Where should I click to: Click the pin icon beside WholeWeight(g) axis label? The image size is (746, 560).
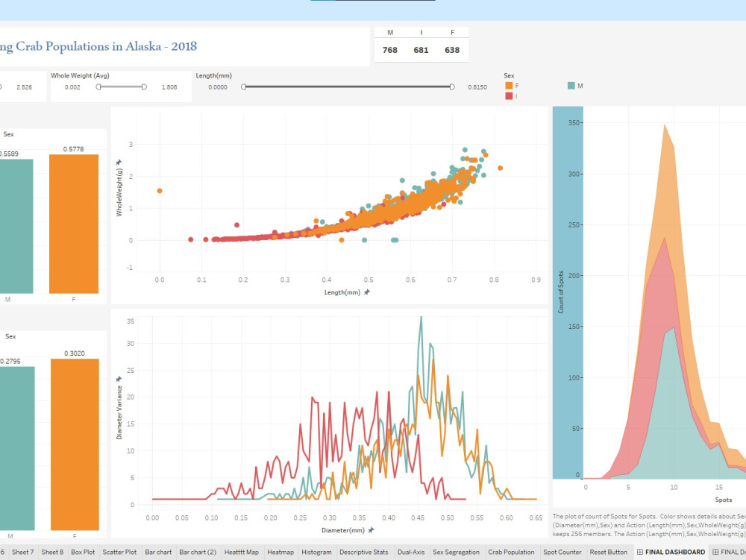[x=119, y=163]
